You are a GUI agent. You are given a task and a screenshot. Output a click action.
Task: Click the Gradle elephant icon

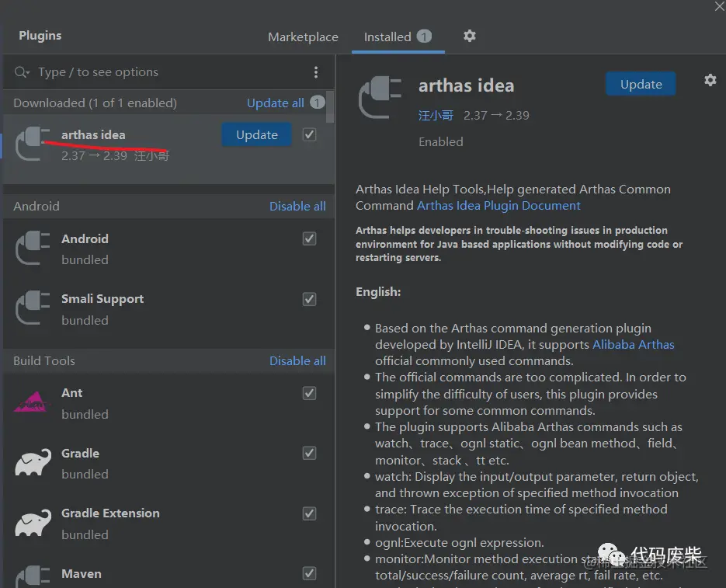coord(33,463)
